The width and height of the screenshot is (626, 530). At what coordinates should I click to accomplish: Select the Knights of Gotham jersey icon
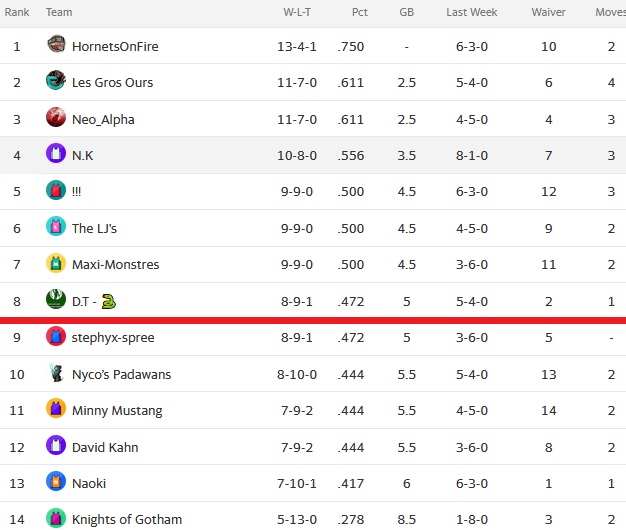(x=56, y=518)
